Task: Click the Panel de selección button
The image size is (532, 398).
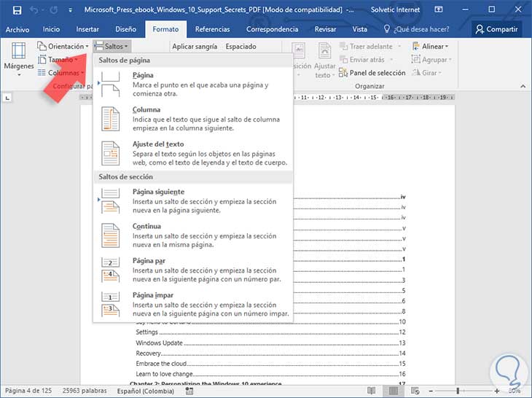Action: point(372,73)
